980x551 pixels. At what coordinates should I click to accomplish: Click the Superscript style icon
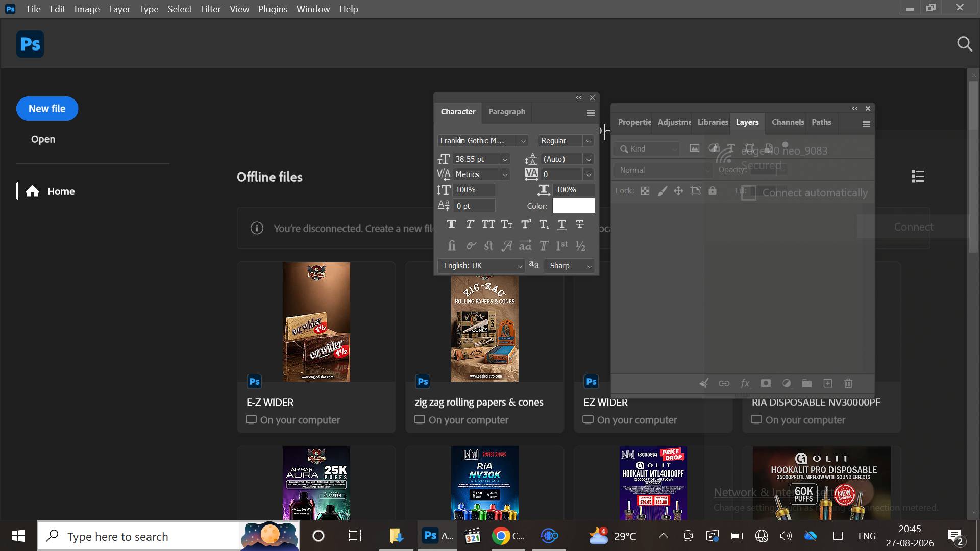click(526, 224)
